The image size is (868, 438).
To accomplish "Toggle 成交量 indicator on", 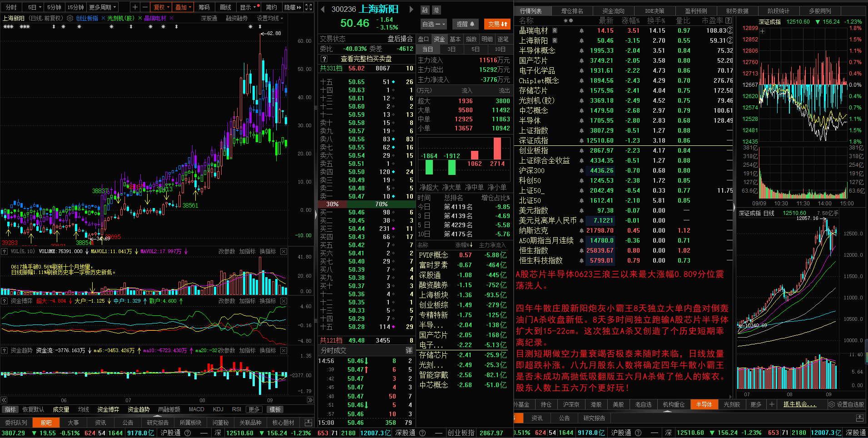I will (61, 409).
